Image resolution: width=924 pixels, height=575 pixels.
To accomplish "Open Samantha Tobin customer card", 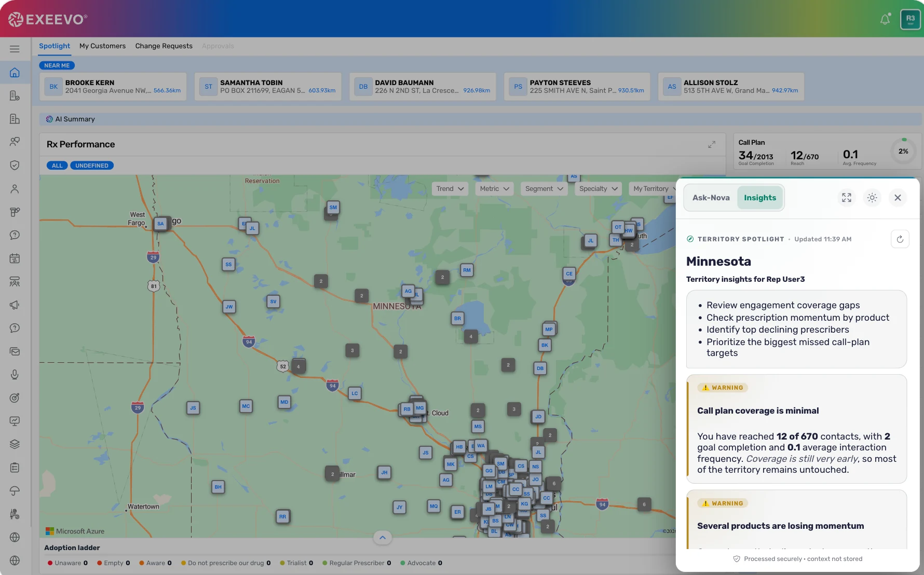I will click(x=268, y=87).
